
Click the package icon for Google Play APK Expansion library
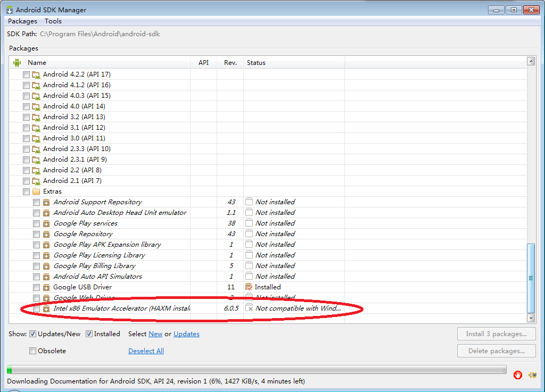pos(46,245)
